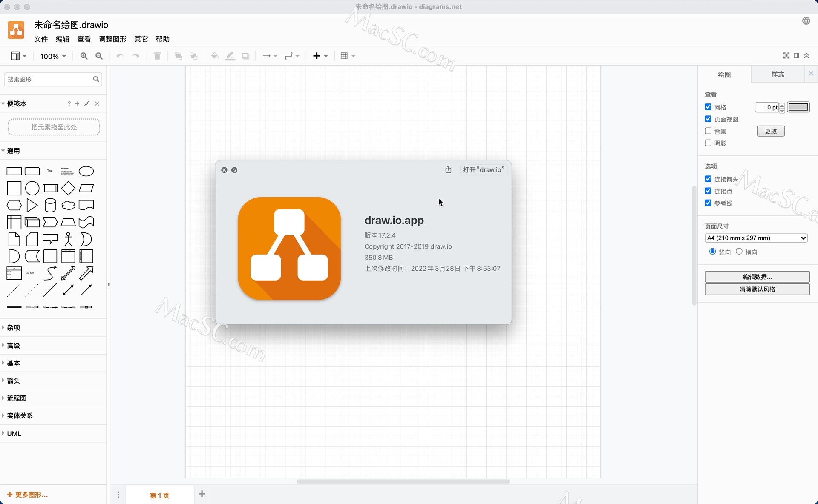Select the hexagon shape in General palette
This screenshot has width=818, height=504.
[x=14, y=205]
